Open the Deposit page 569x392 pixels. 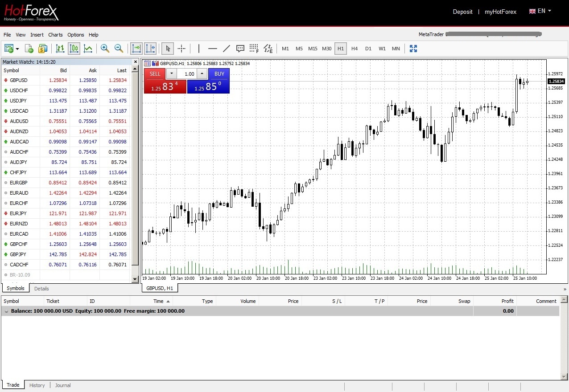click(462, 12)
